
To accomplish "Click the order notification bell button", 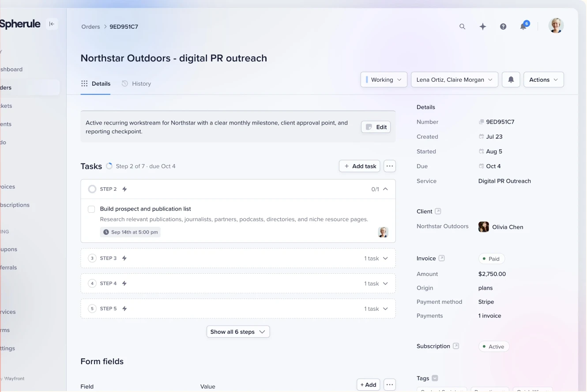I will coord(511,79).
